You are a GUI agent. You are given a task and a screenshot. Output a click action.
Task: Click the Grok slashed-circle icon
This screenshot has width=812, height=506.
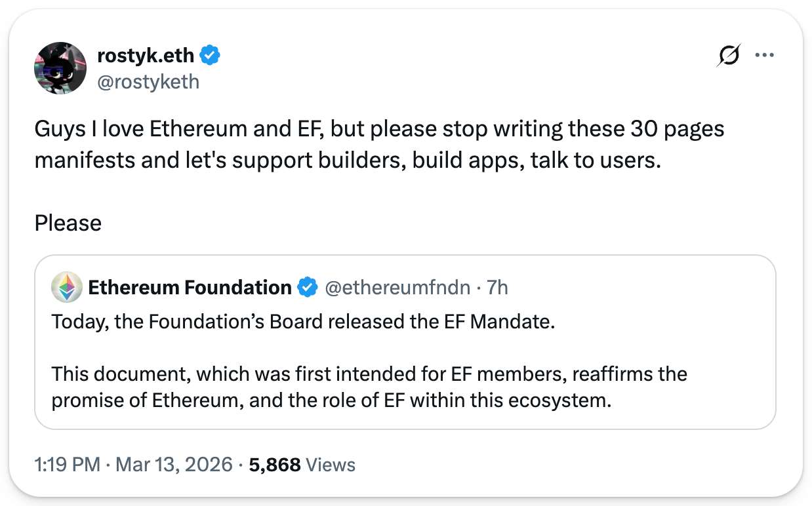point(729,56)
